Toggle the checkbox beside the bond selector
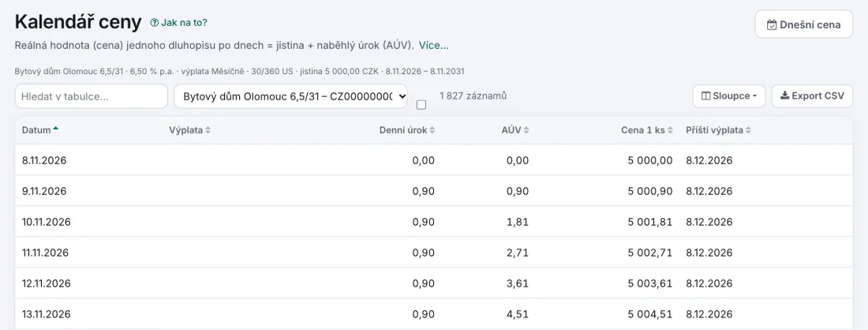Image resolution: width=868 pixels, height=330 pixels. (421, 105)
